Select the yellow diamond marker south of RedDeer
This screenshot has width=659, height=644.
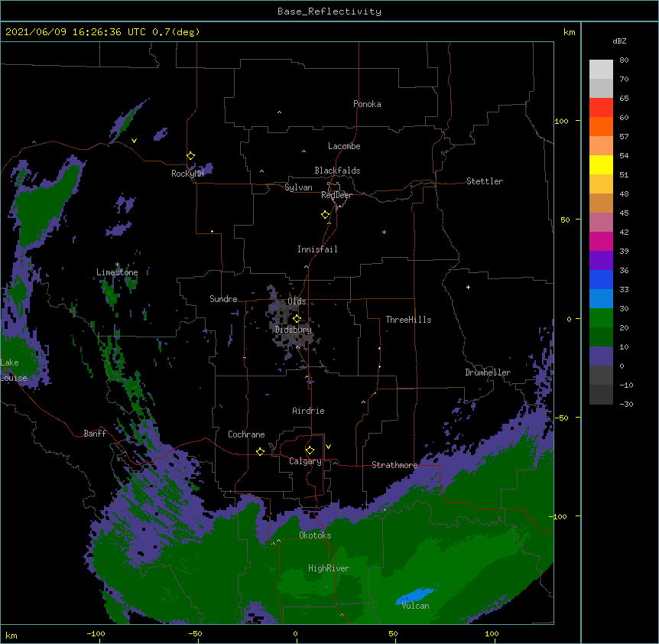point(326,215)
